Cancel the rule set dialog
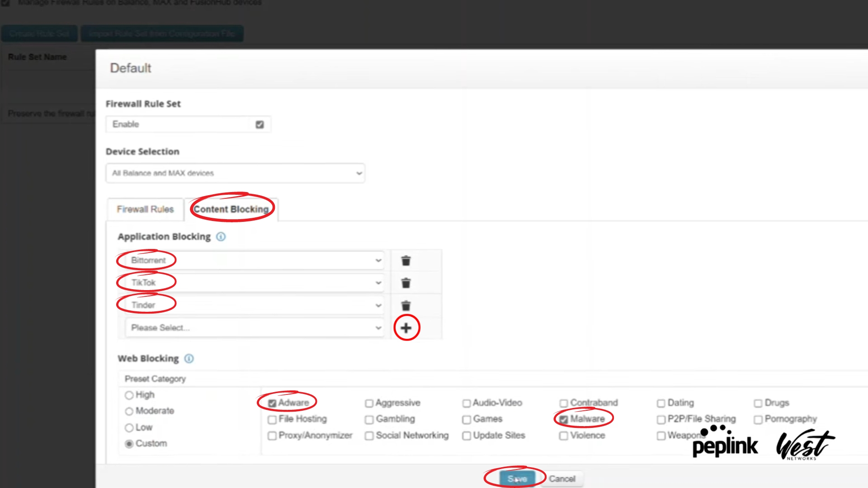 [562, 479]
